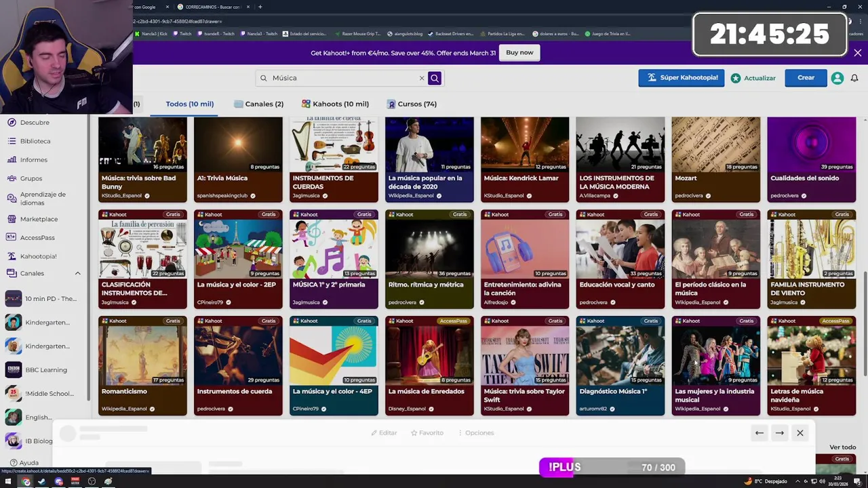Select the Todos (10 mil) tab
The height and width of the screenshot is (488, 868).
pos(190,104)
